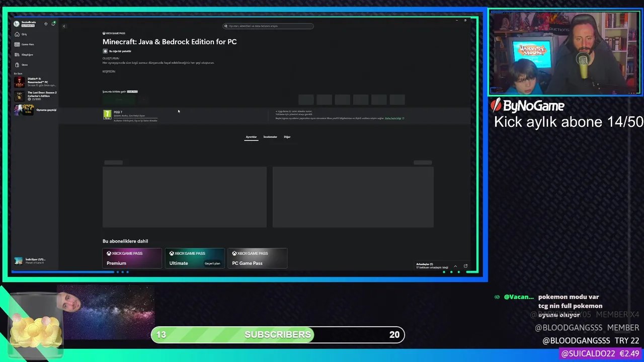Click the Arkadaşlar friends request text
The height and width of the screenshot is (362, 644).
pos(432,266)
